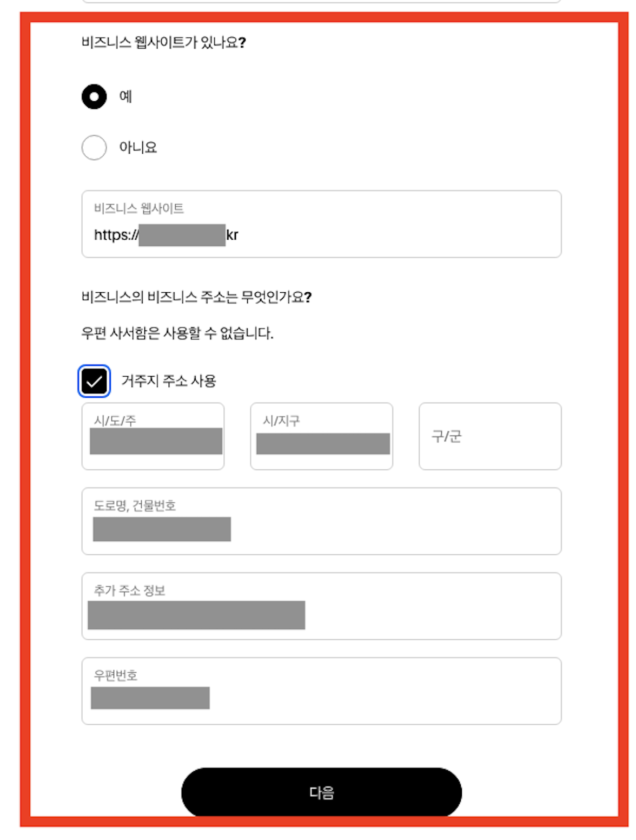The image size is (636, 840).
Task: Click the redacted value in 시/도/주 field
Action: click(157, 443)
